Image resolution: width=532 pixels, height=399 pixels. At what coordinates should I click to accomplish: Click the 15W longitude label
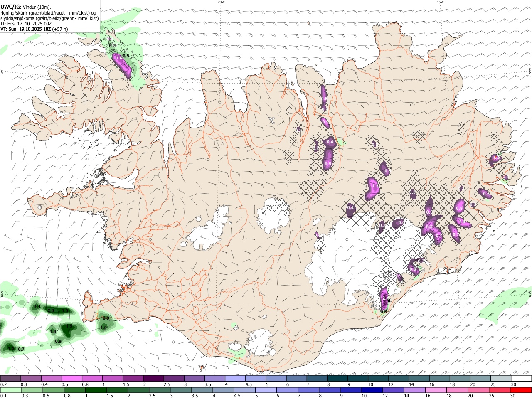pos(440,2)
